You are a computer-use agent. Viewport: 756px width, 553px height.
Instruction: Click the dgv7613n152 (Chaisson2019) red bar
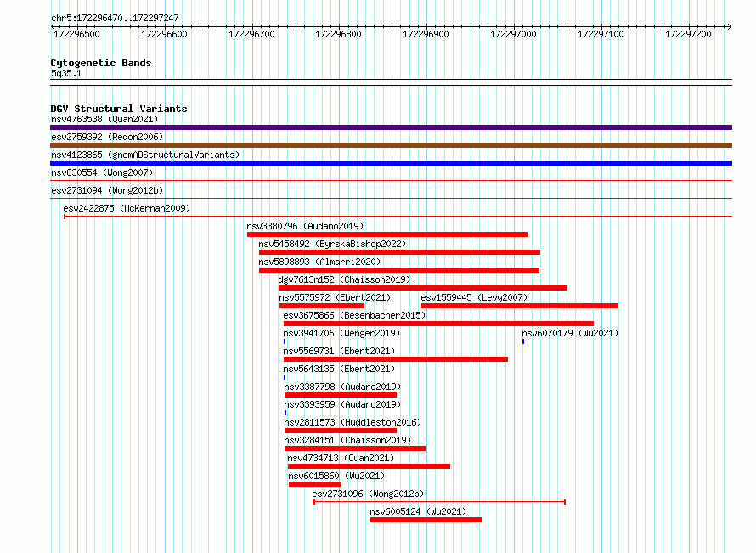coord(422,288)
